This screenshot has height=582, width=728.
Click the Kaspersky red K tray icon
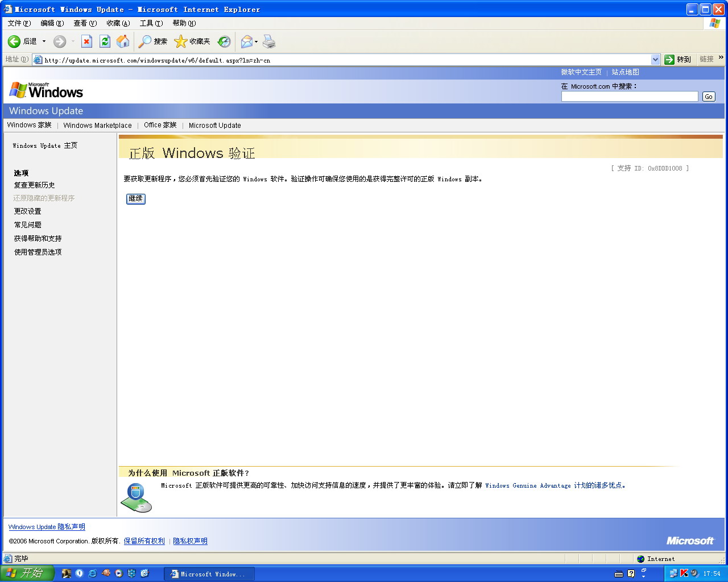[x=684, y=573]
